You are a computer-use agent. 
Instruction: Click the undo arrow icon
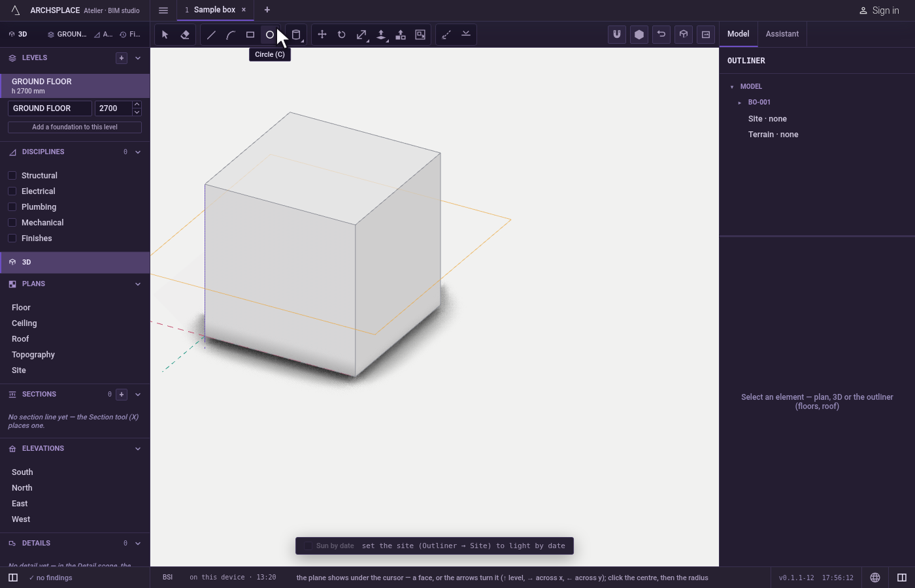[661, 35]
